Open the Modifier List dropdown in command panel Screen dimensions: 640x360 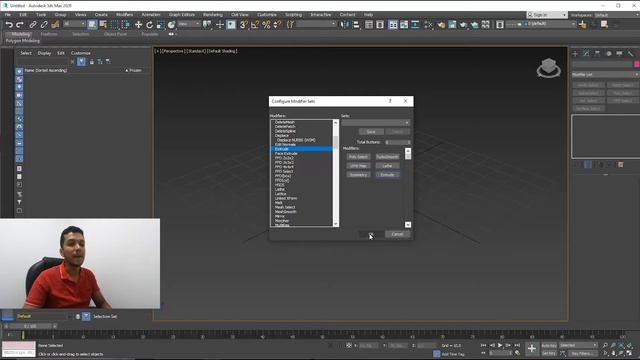[x=605, y=75]
